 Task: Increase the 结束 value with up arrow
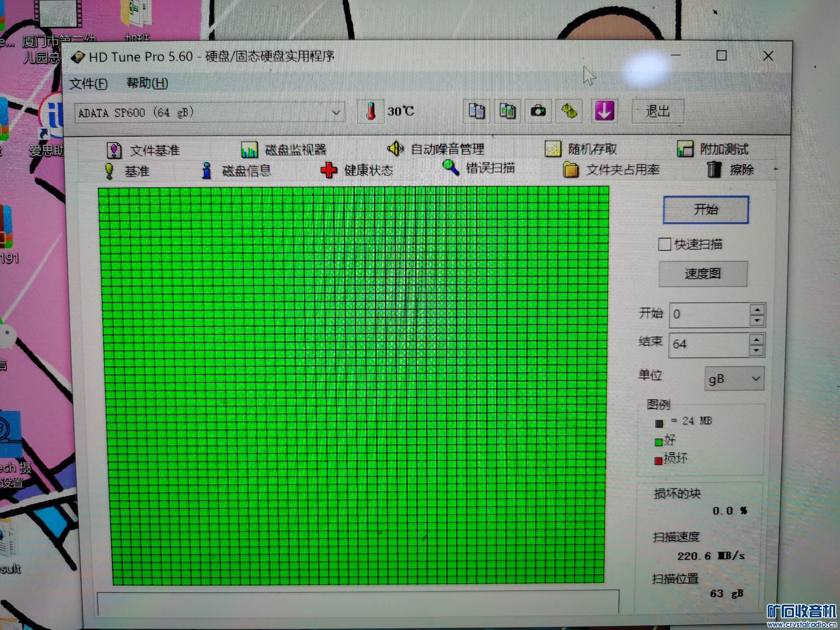[756, 340]
